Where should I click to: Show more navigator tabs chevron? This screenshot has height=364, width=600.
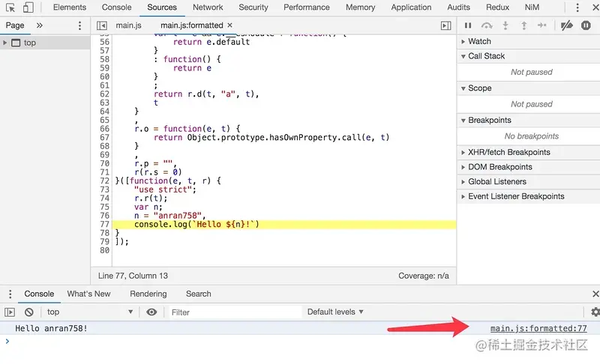click(x=40, y=25)
